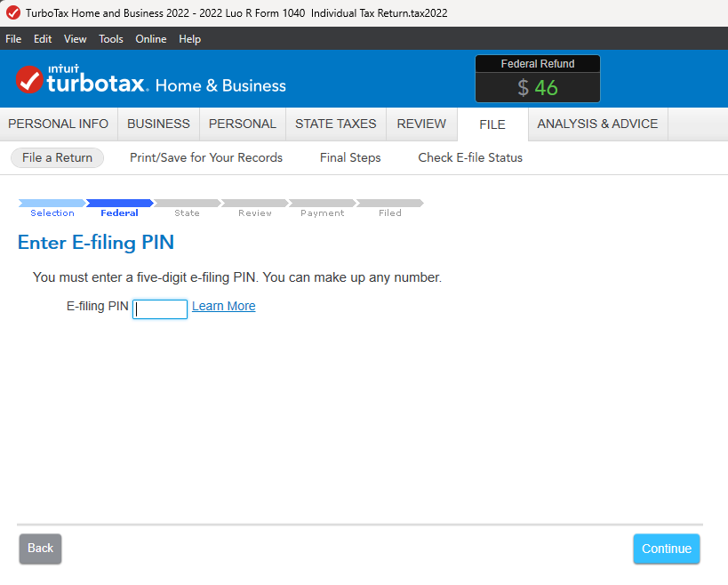This screenshot has width=728, height=585.
Task: Open the Edit menu
Action: coord(43,39)
